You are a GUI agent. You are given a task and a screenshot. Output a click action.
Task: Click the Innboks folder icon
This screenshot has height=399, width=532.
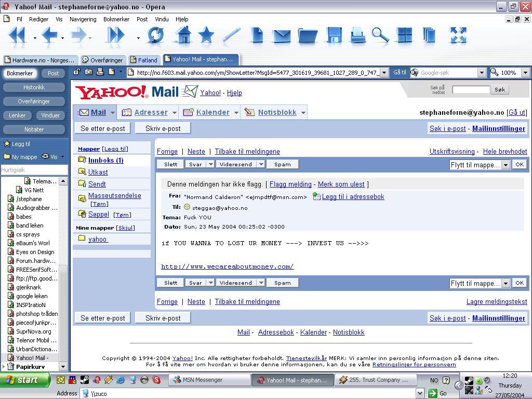click(82, 159)
